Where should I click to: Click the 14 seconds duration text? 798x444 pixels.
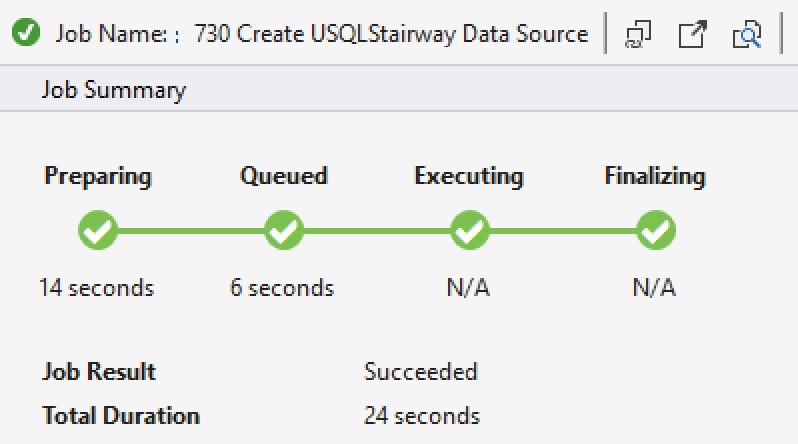(x=97, y=289)
